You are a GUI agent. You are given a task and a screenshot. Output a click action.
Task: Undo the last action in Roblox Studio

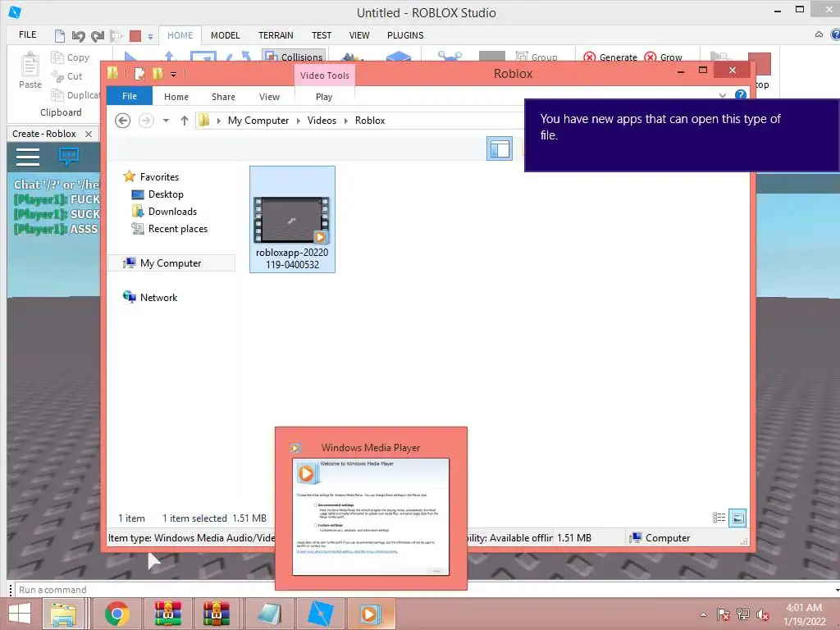point(79,36)
